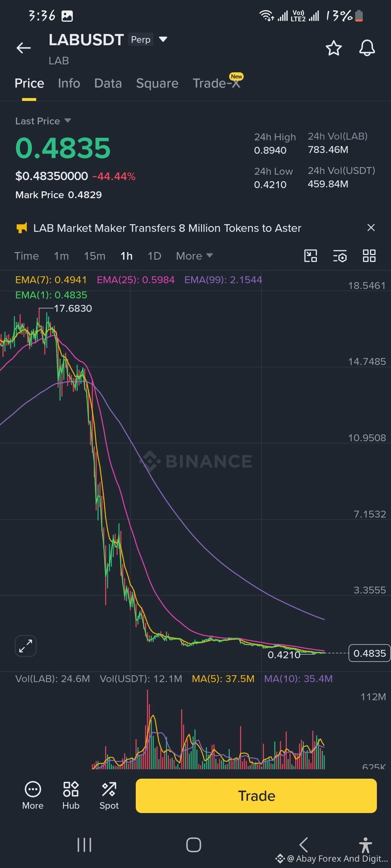This screenshot has width=391, height=868.
Task: Open the Trade-X tab
Action: pyautogui.click(x=216, y=83)
